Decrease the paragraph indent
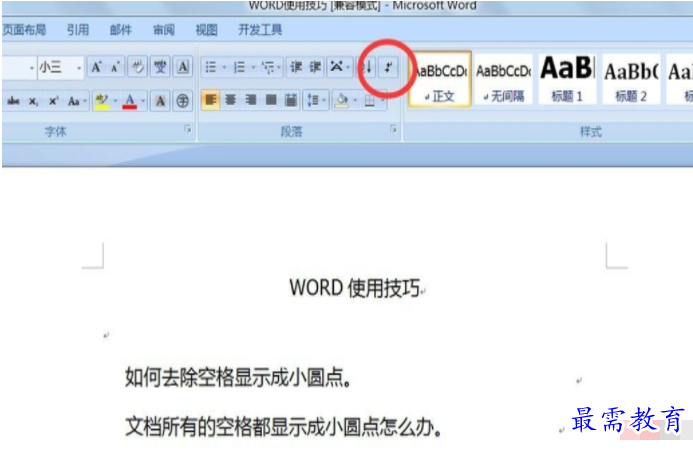Image resolution: width=693 pixels, height=451 pixels. coord(296,67)
